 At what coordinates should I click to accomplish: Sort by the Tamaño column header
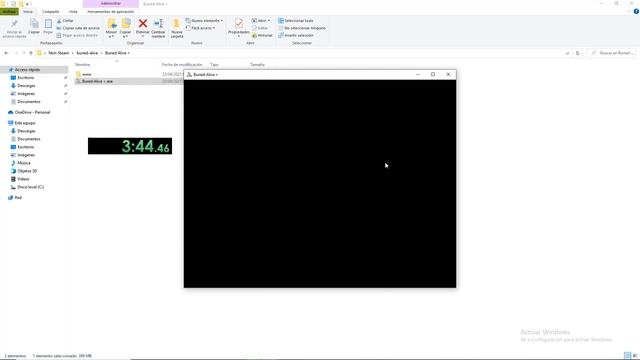(258, 64)
